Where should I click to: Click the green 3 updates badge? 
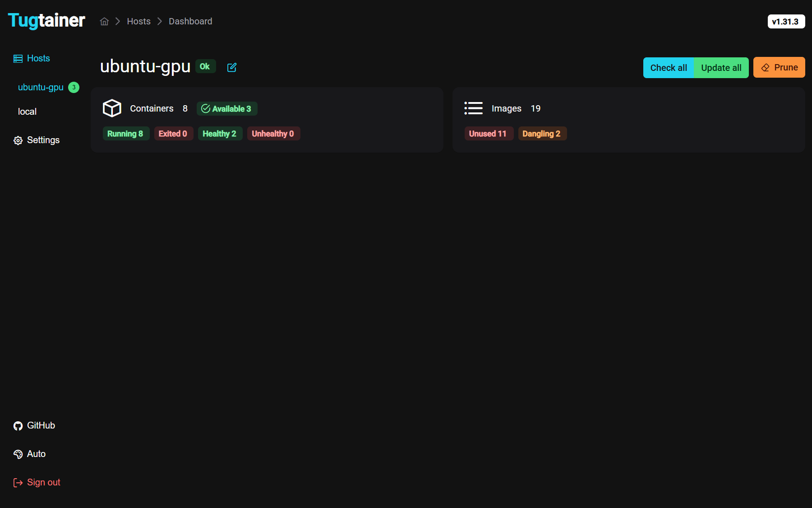click(x=74, y=88)
